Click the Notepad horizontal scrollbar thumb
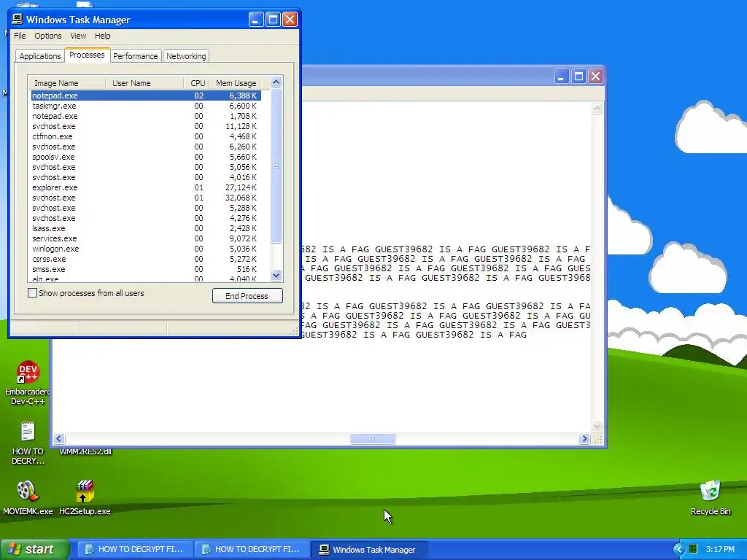Viewport: 747px width, 560px height. (x=373, y=438)
